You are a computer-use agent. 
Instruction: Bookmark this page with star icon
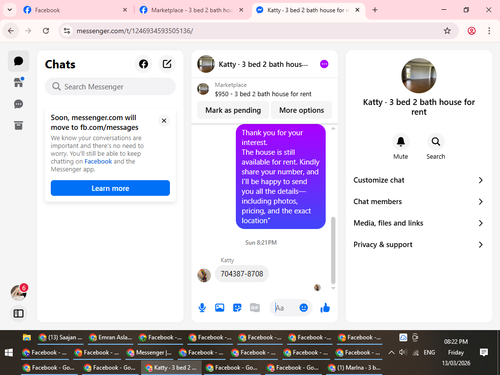point(447,31)
